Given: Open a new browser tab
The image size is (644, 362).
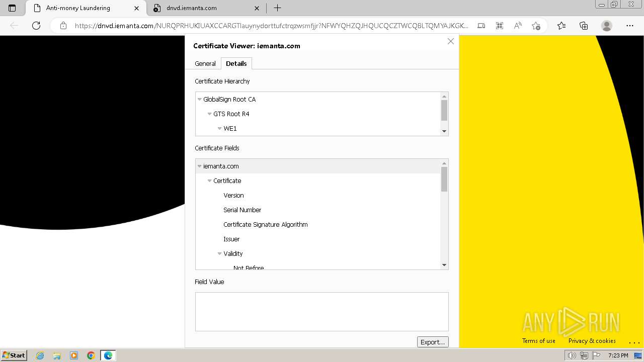Looking at the screenshot, I should (277, 8).
